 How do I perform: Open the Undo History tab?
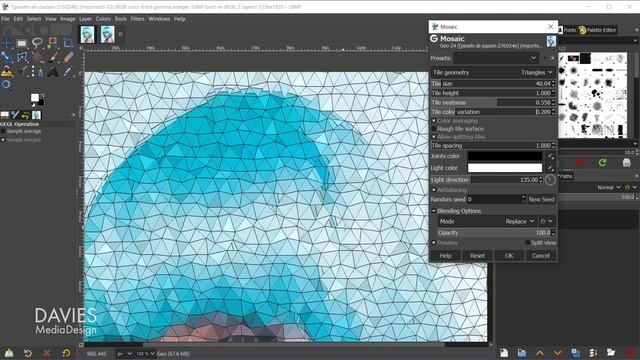point(26,115)
